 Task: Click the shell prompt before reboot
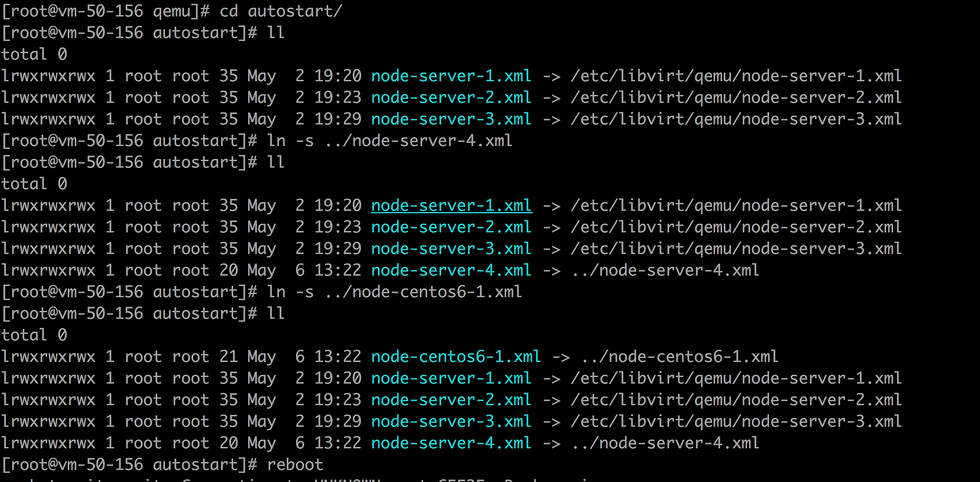(130, 465)
